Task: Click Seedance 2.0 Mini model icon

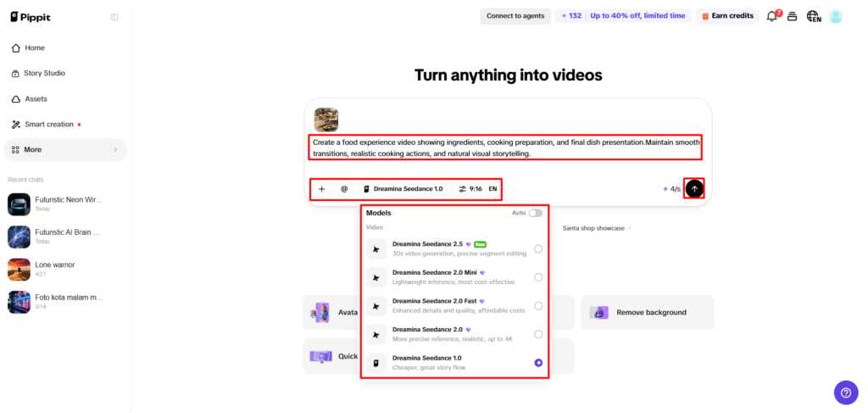Action: click(x=376, y=277)
